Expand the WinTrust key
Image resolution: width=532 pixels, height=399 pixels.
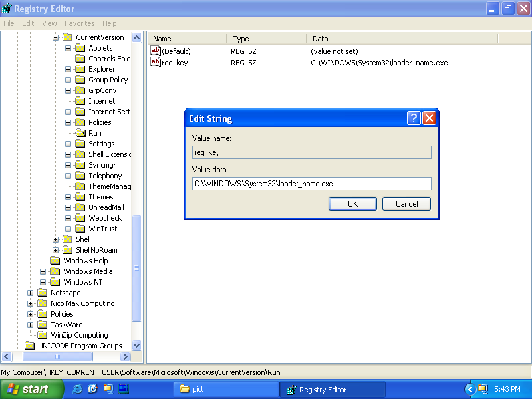coord(68,229)
